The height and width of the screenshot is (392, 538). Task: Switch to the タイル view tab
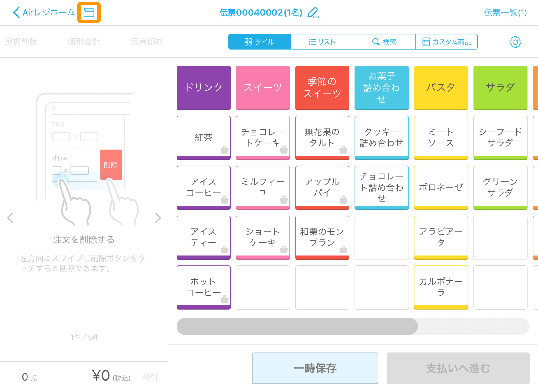pyautogui.click(x=259, y=42)
